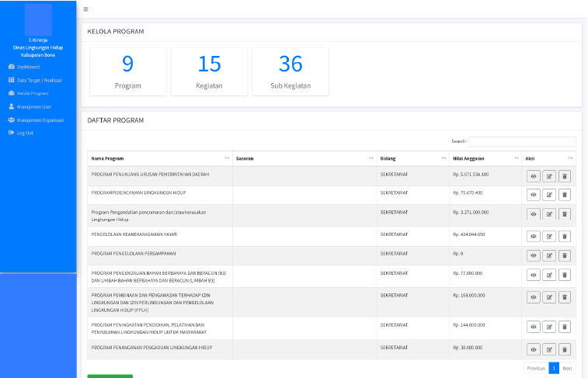
Task: View the Bahan Berbahaya dan Beracun (B3) program
Action: pos(534,275)
